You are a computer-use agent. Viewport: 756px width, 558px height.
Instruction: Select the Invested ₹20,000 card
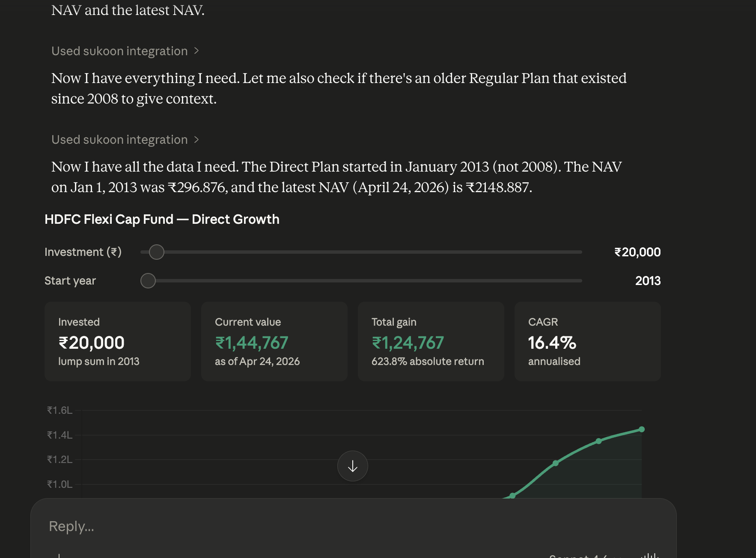point(118,341)
